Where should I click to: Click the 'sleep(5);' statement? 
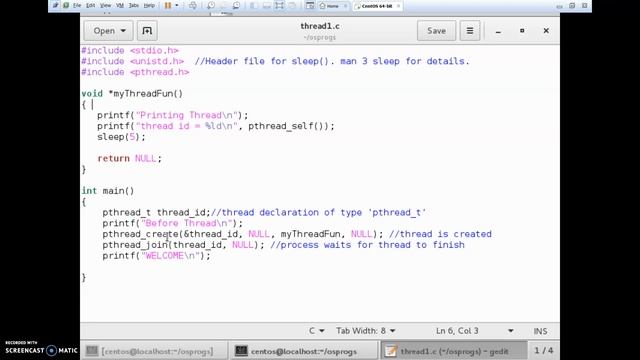pos(121,137)
